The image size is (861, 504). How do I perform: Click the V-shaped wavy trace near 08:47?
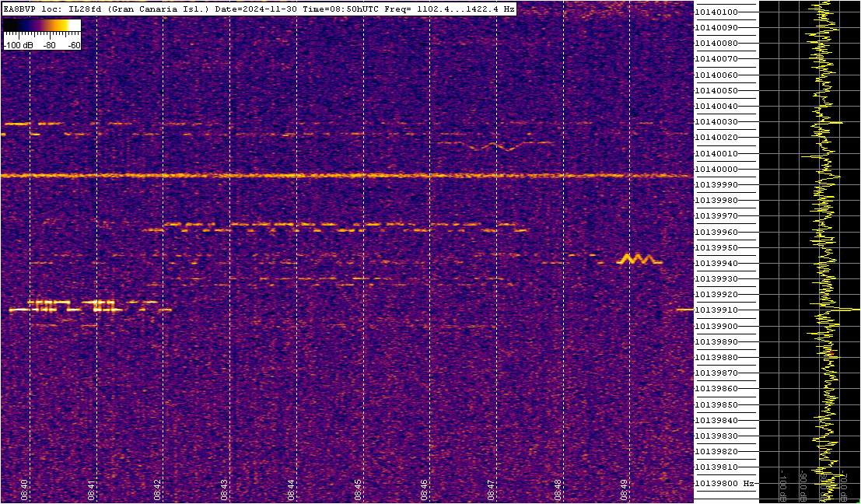click(x=495, y=145)
